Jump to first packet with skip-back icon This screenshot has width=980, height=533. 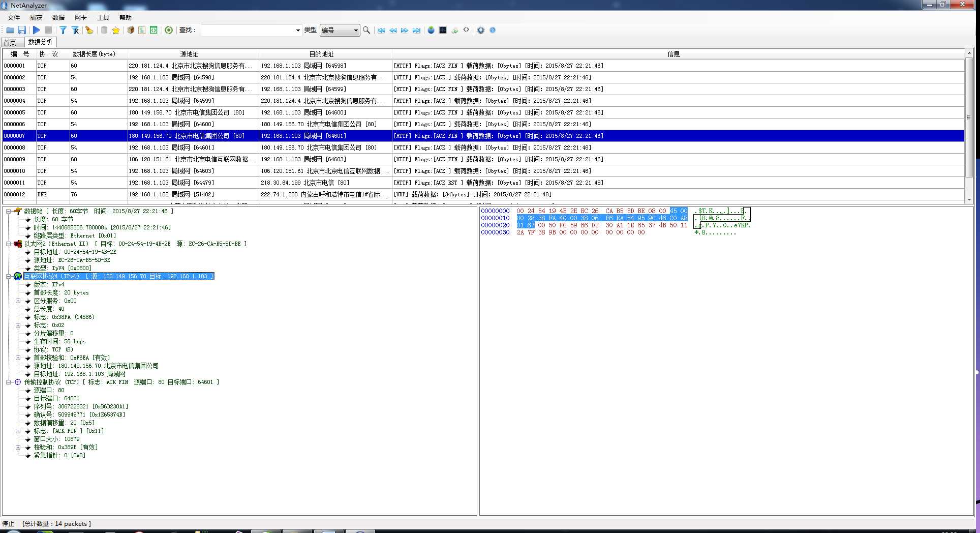tap(381, 30)
